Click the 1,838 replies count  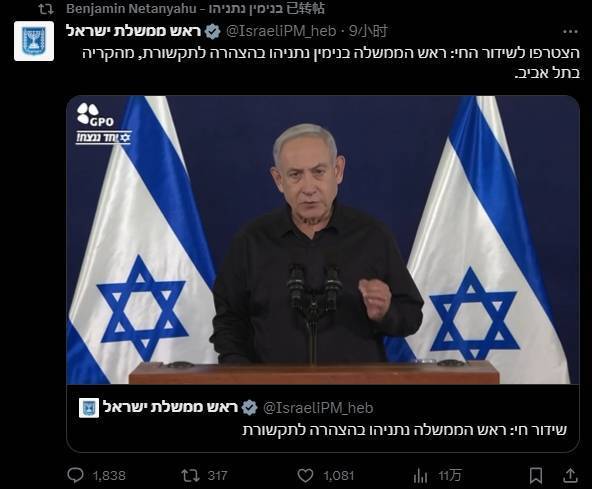click(x=109, y=475)
